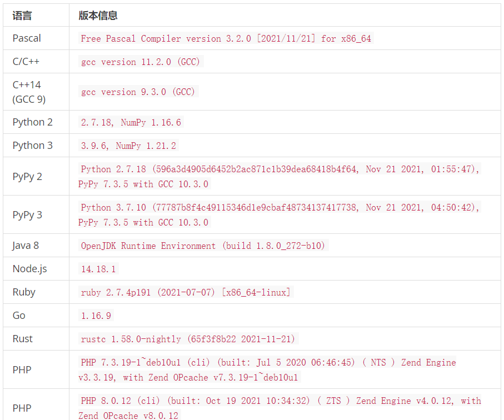
Task: Select the Free Pascal Compiler version text
Action: [226, 38]
